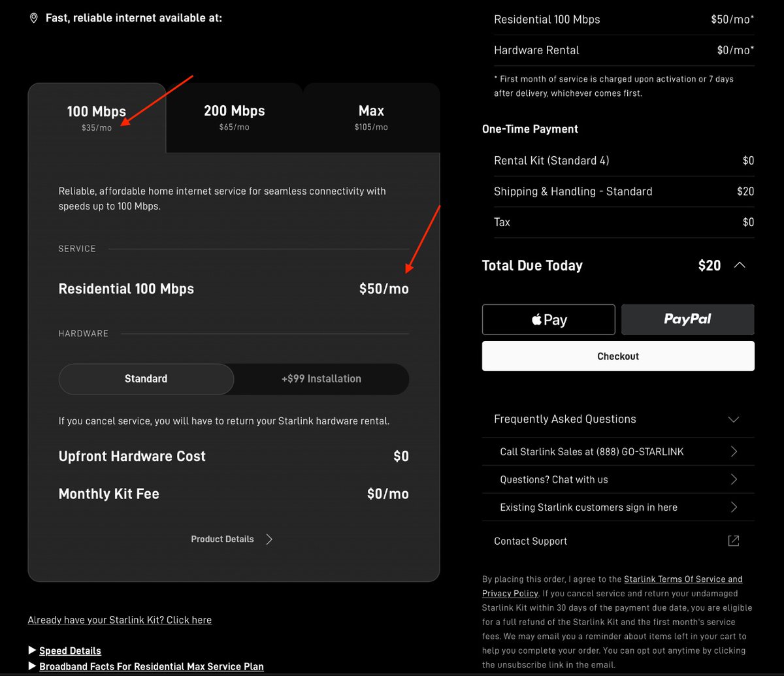Click the Tax line item
784x676 pixels.
(624, 222)
